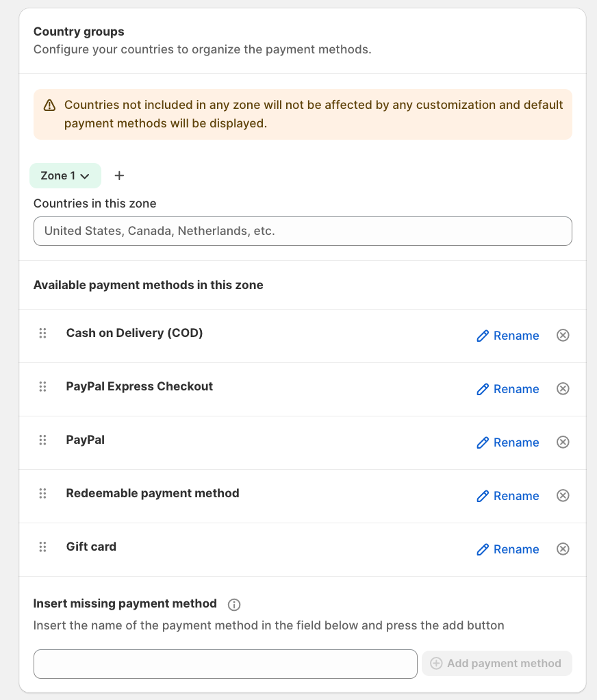Rename PayPal Express Checkout
The image size is (597, 700).
tap(508, 389)
